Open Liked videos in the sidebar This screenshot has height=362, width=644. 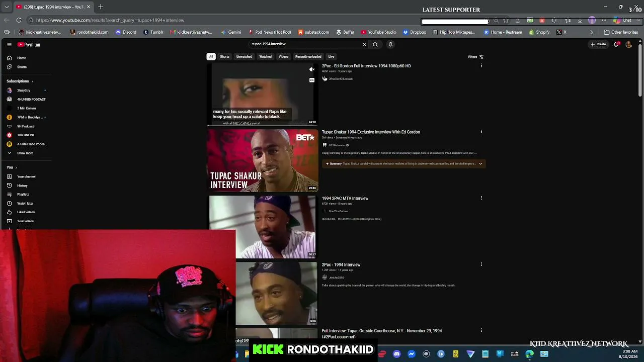[25, 212]
